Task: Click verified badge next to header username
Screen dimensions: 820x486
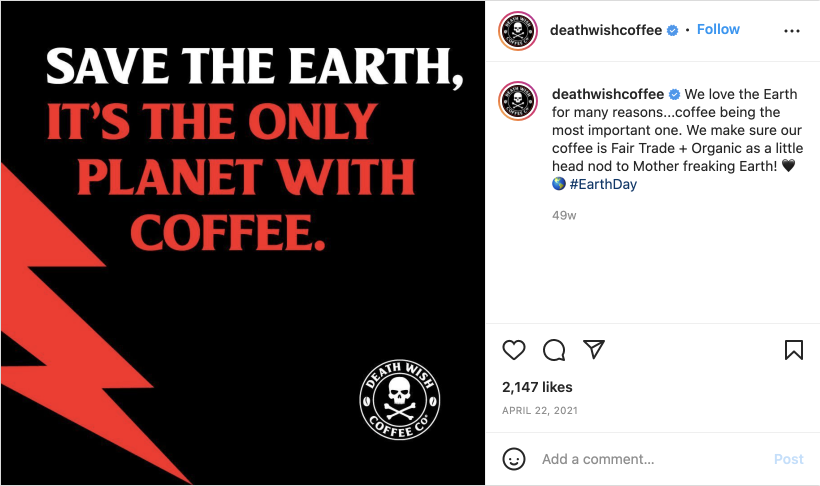Action: [x=673, y=30]
